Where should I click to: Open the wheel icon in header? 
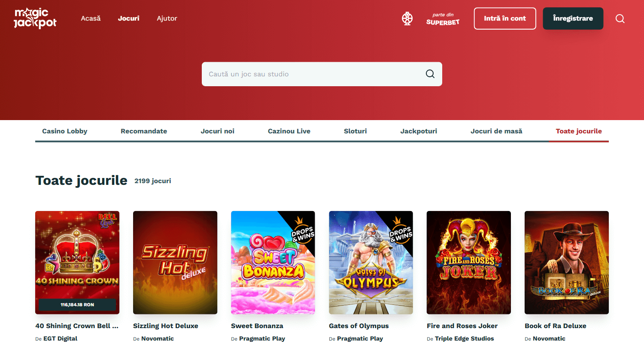407,18
